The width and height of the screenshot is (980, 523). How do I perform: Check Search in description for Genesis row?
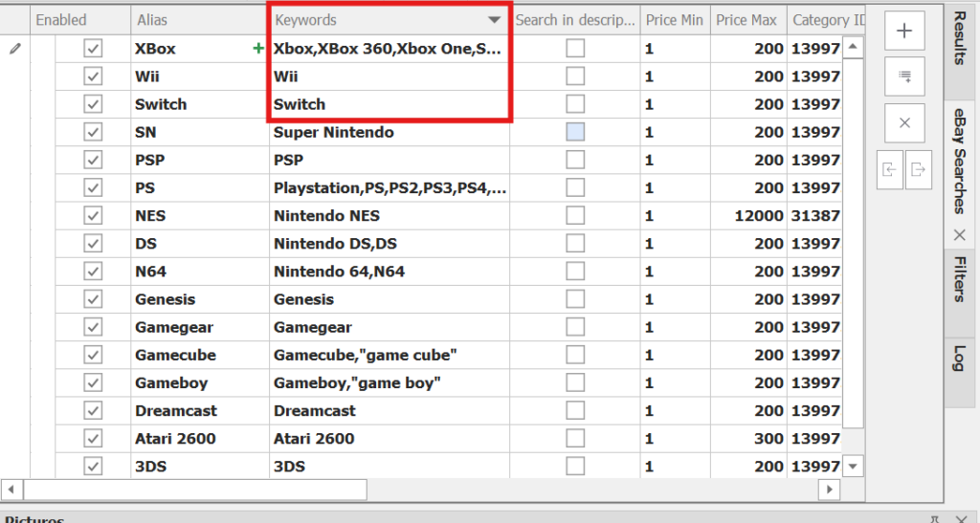pos(575,299)
